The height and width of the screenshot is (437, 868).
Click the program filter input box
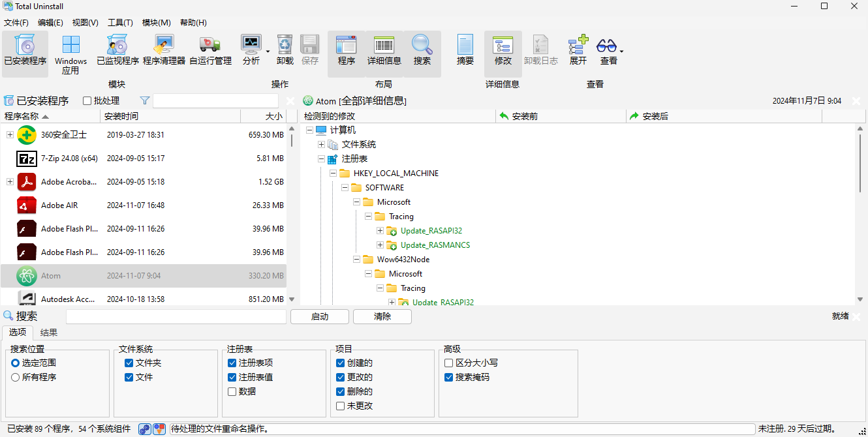(216, 101)
